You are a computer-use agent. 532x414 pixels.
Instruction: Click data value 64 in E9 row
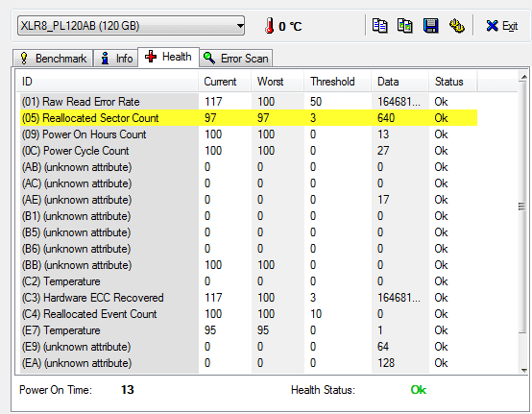pos(383,347)
